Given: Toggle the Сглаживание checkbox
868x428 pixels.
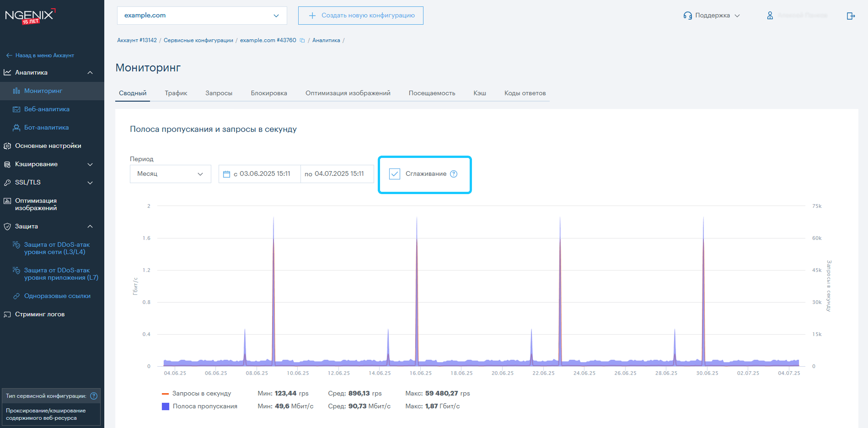Looking at the screenshot, I should pos(395,174).
